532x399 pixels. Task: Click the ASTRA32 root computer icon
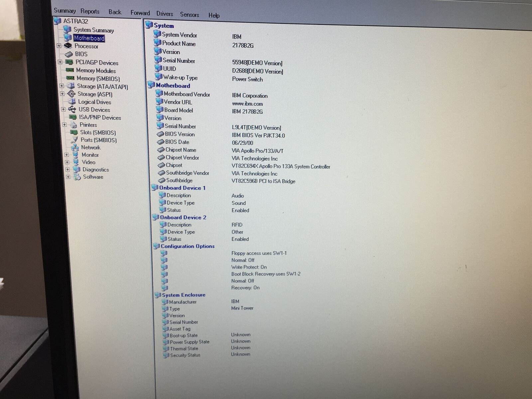pos(58,21)
